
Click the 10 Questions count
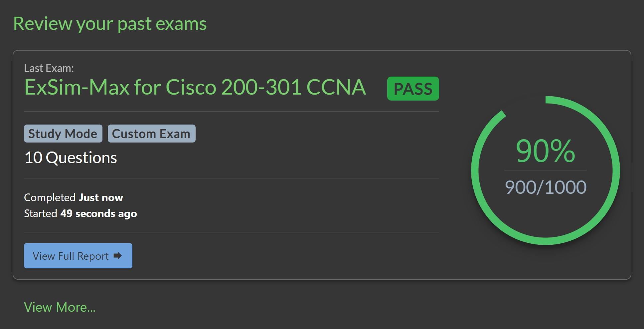coord(71,158)
